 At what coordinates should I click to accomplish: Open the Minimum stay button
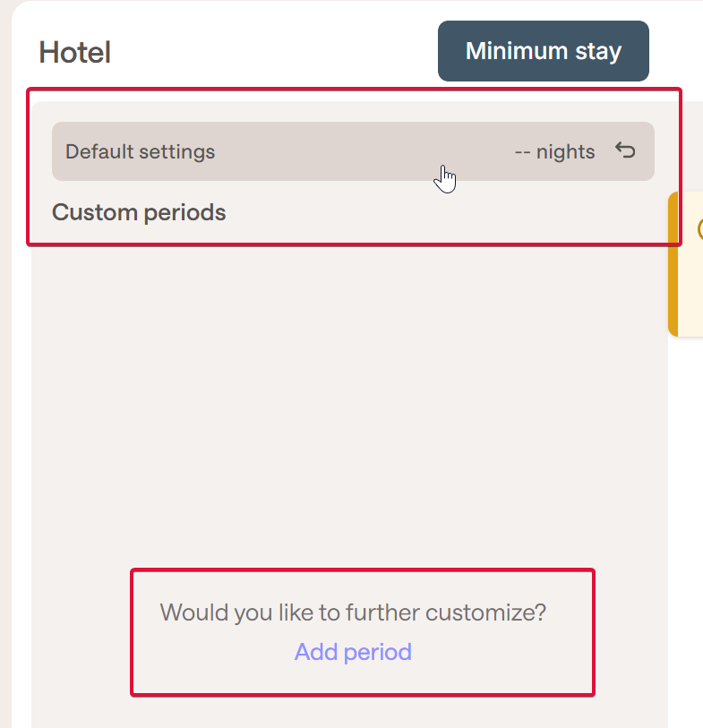(x=544, y=51)
